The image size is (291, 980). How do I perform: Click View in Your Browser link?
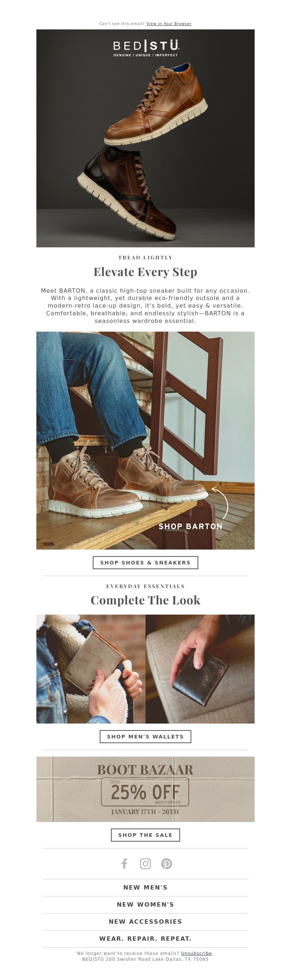tap(169, 24)
